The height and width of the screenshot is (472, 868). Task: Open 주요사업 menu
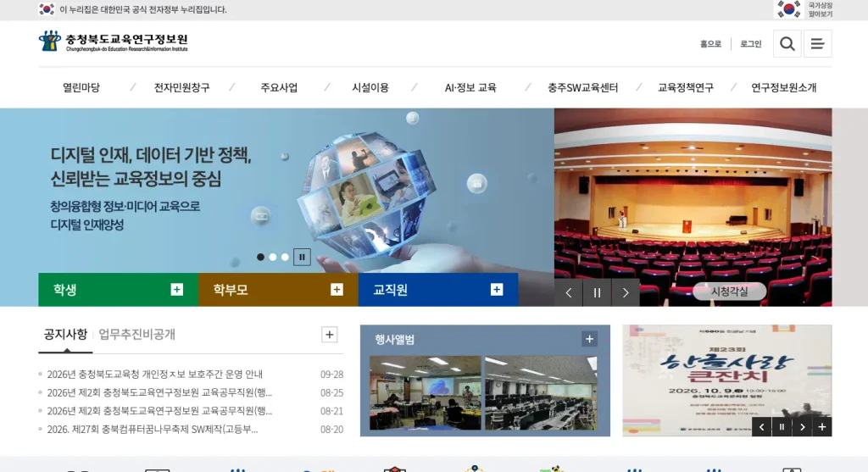(279, 87)
